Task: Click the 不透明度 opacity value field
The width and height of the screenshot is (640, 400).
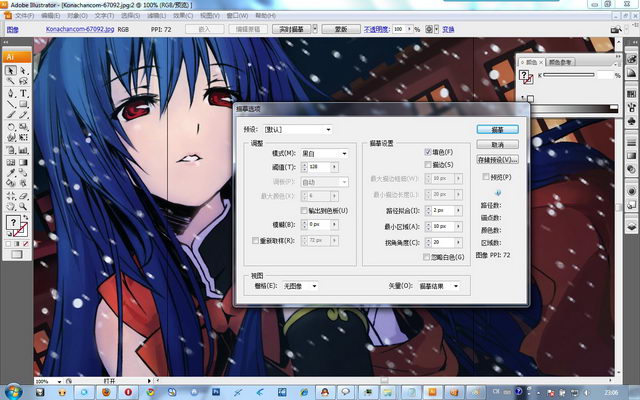Action: pos(399,29)
